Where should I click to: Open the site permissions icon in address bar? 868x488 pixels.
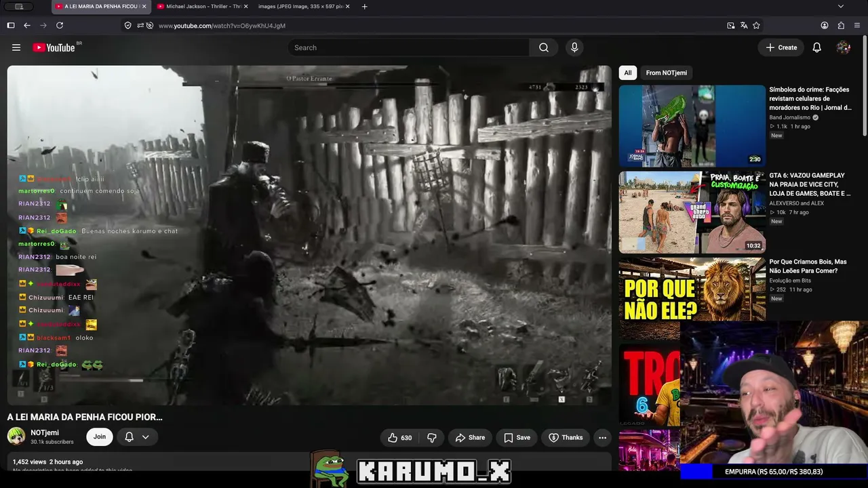coord(140,25)
